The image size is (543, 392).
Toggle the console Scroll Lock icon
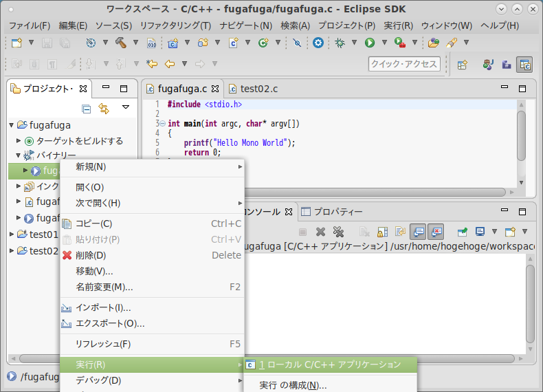click(382, 232)
